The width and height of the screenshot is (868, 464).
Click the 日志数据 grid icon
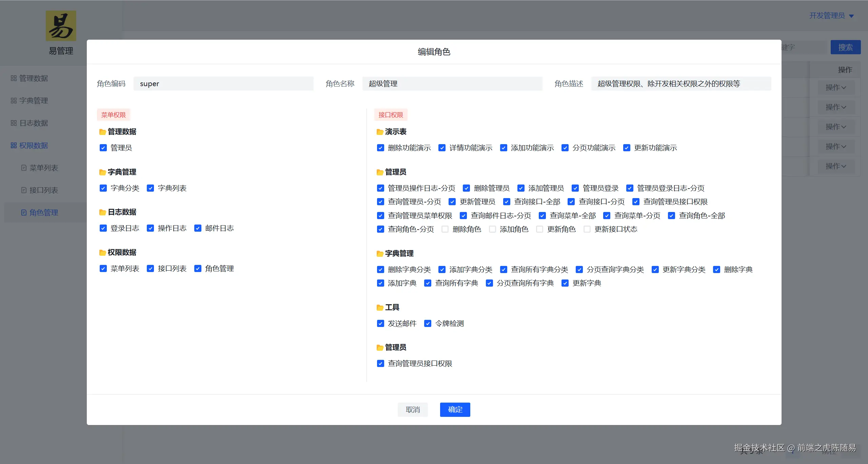[14, 123]
